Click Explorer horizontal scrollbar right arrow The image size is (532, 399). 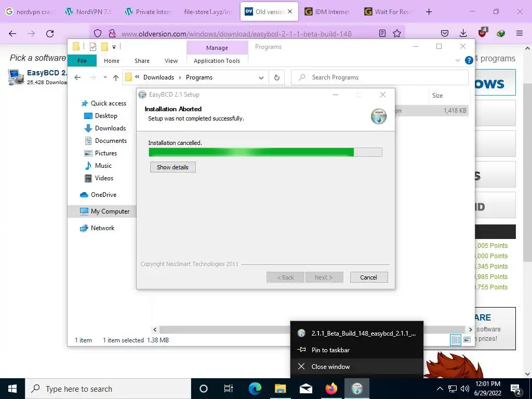pos(470,329)
